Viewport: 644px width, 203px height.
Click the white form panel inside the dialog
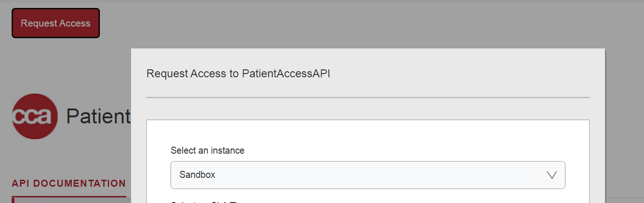[x=368, y=135]
